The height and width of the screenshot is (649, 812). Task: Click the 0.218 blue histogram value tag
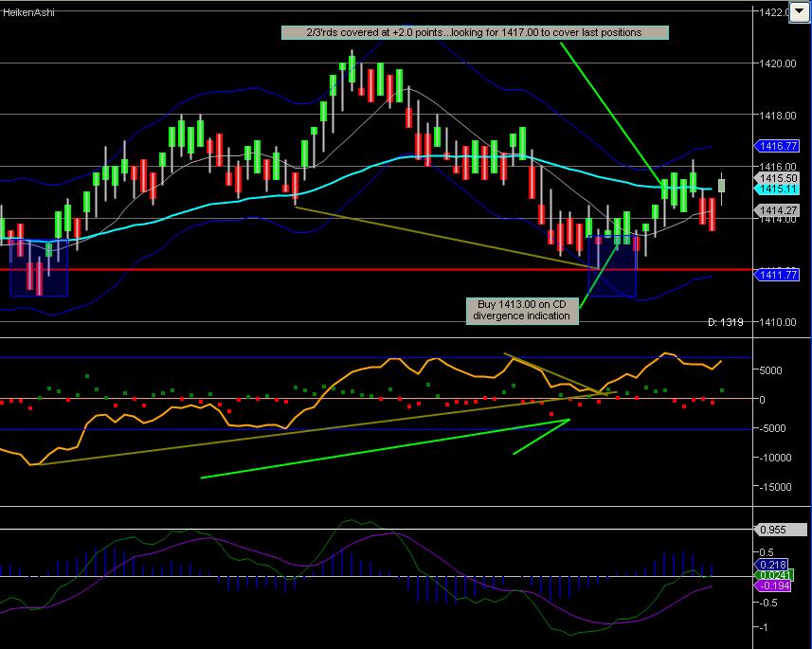coord(772,565)
